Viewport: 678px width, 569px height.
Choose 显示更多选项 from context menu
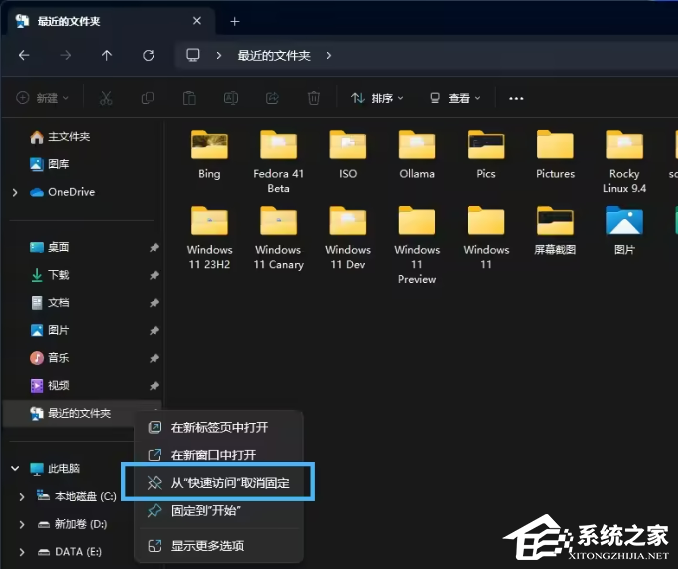219,546
